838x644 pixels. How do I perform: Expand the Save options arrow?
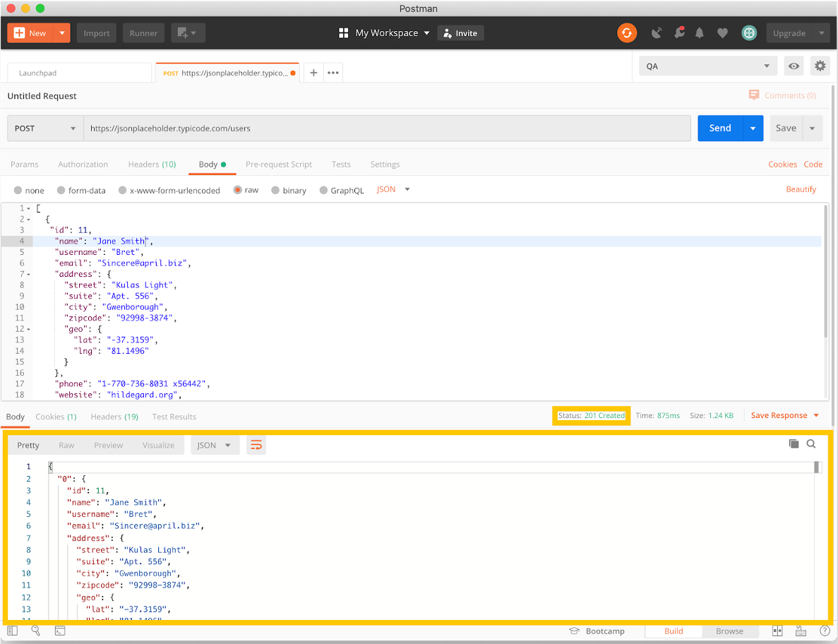point(812,129)
